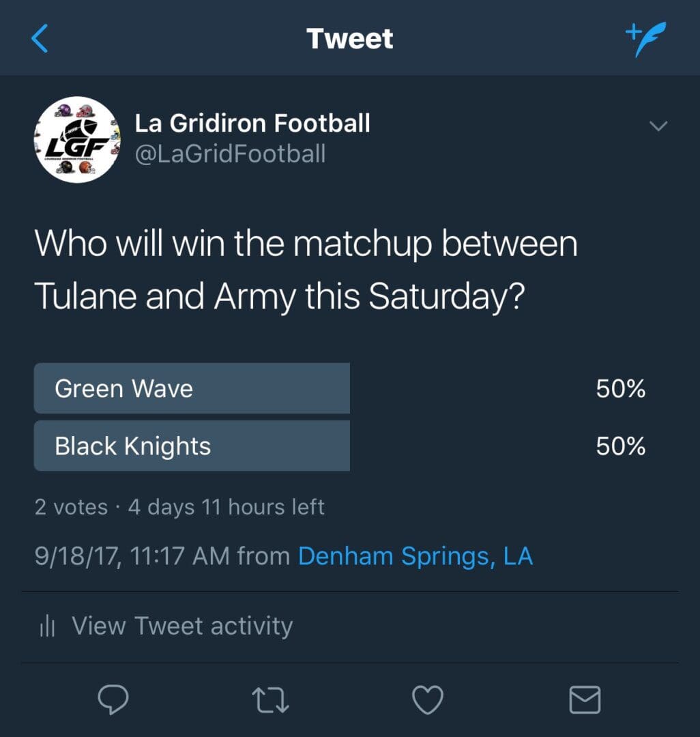Tap the 2 votes count text
700x737 pixels.
(x=71, y=507)
